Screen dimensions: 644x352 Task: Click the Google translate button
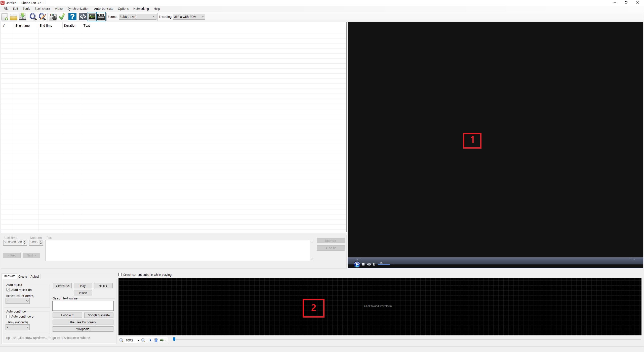coord(99,315)
